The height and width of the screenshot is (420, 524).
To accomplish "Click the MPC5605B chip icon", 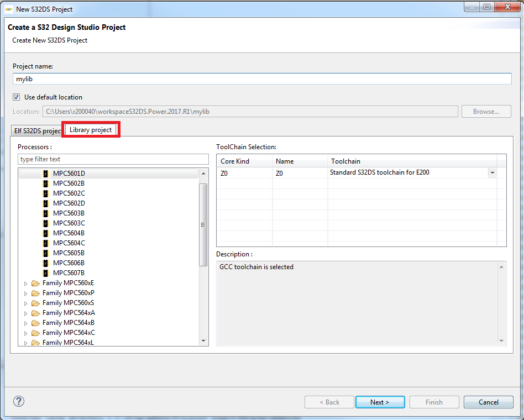I will pyautogui.click(x=46, y=253).
